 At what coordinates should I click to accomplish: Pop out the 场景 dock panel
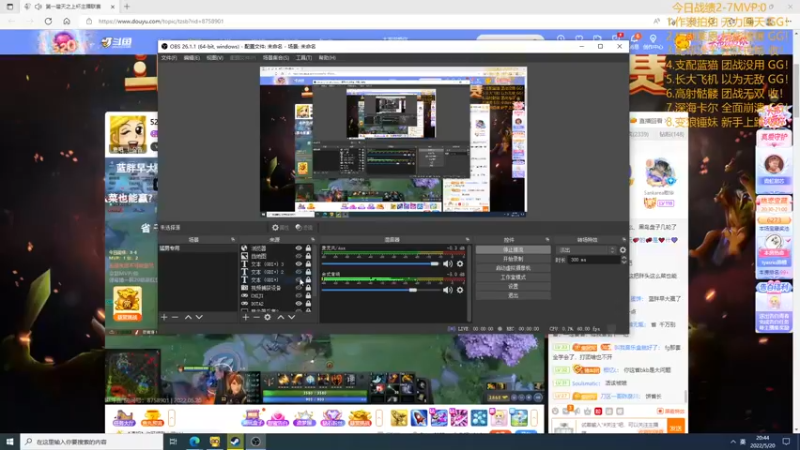[233, 240]
